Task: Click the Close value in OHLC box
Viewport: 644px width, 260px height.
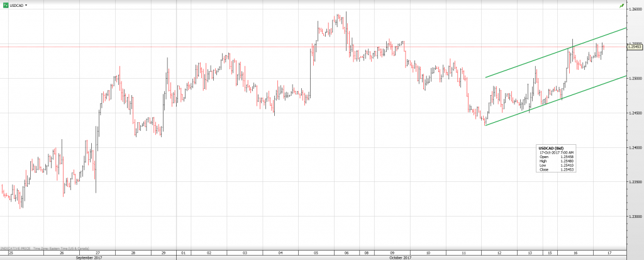Action: point(566,169)
